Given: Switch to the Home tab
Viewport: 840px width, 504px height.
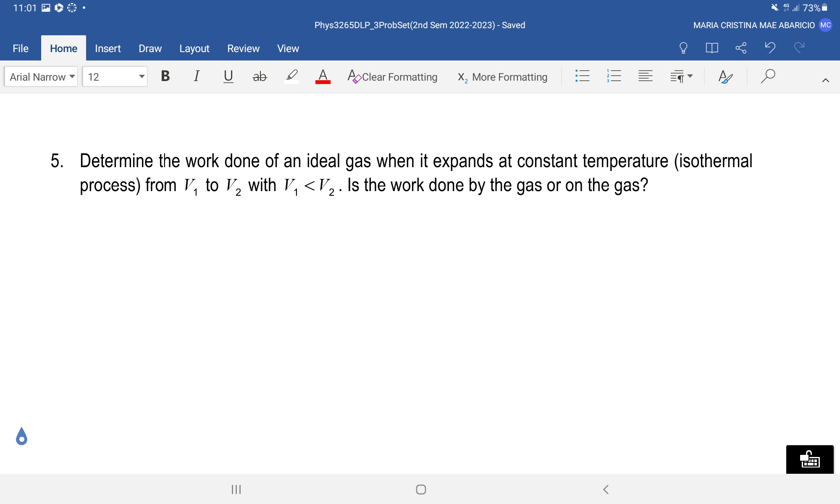Looking at the screenshot, I should pos(63,48).
